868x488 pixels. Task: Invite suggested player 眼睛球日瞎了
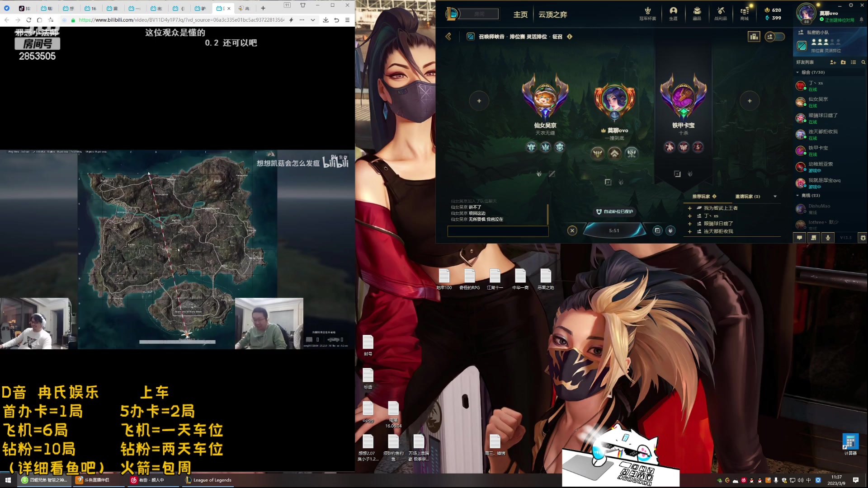tap(690, 224)
